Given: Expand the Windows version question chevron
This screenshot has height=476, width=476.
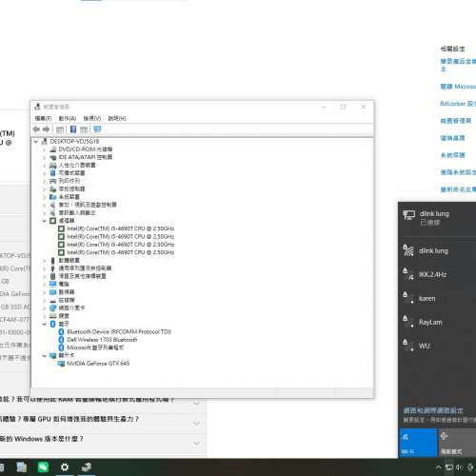Looking at the screenshot, I should [196, 444].
